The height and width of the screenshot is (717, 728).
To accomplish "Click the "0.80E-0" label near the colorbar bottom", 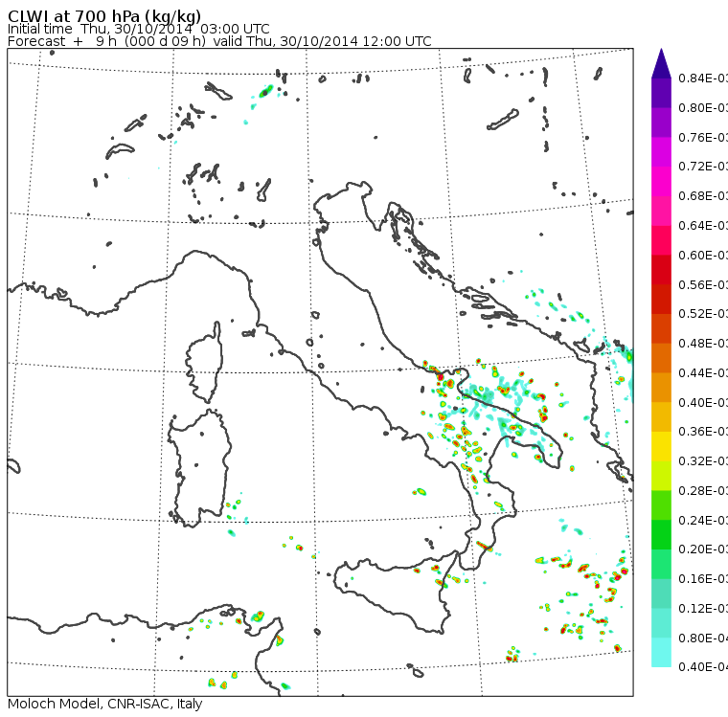I will click(x=703, y=639).
